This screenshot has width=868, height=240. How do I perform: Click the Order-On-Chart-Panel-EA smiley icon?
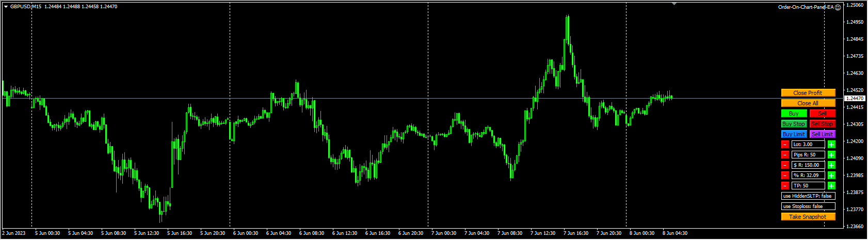pyautogui.click(x=838, y=7)
